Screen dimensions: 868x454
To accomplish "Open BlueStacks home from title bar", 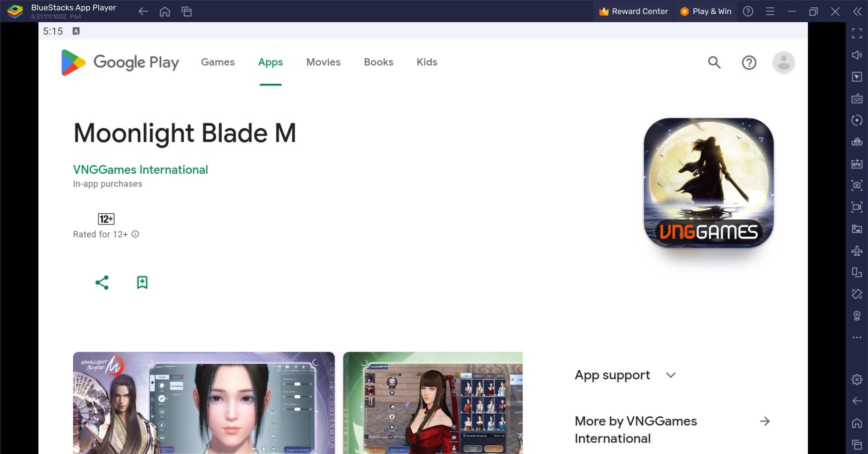I will [165, 11].
